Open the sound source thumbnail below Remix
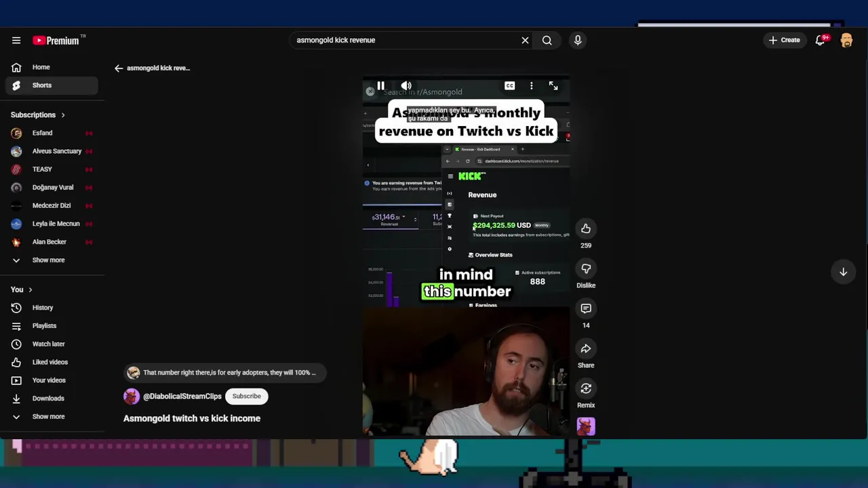868x488 pixels. click(586, 426)
